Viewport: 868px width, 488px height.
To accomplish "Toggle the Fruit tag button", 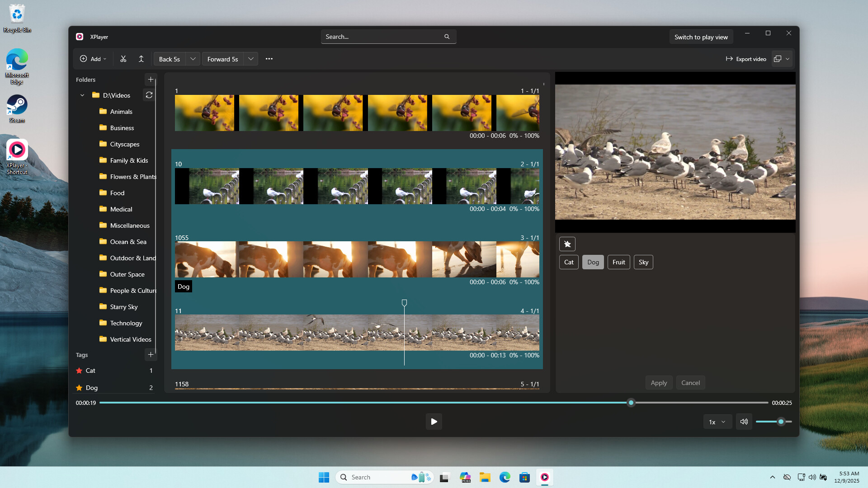I will 618,262.
